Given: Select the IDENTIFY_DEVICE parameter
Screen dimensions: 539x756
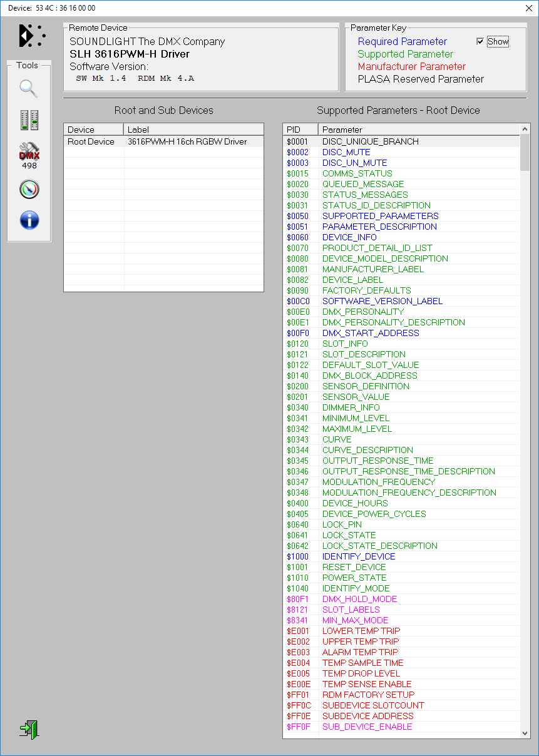Looking at the screenshot, I should click(359, 556).
